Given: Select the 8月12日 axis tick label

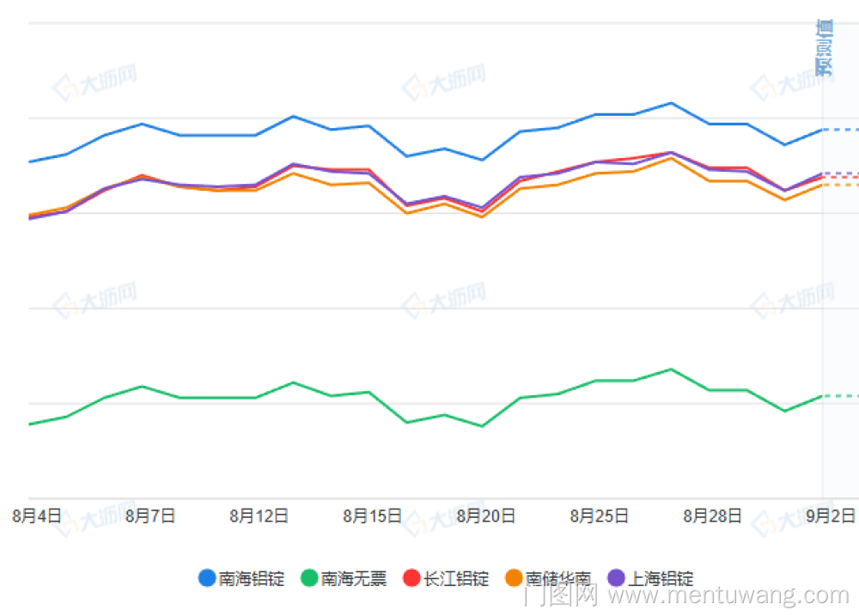Looking at the screenshot, I should coord(259,515).
